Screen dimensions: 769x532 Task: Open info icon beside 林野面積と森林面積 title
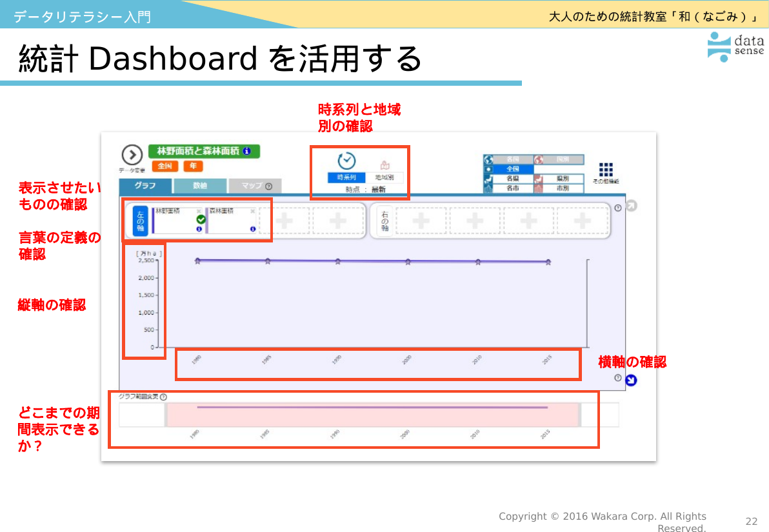pos(246,151)
